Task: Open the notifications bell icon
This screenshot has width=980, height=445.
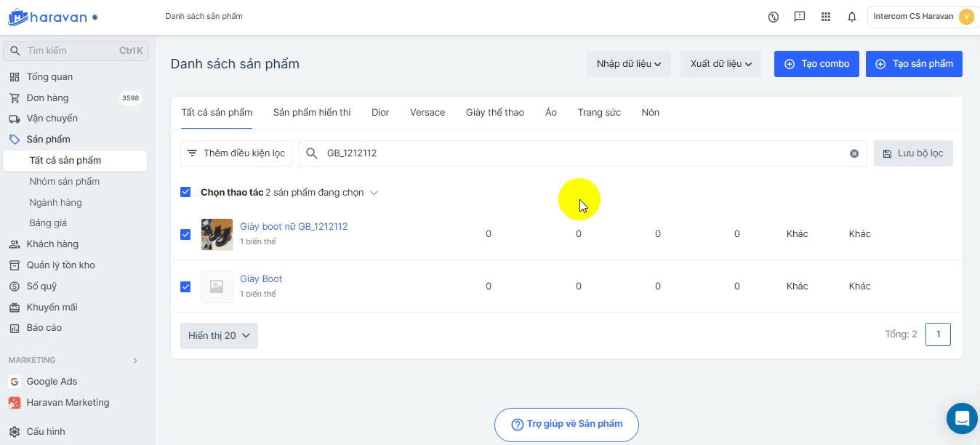Action: pos(852,17)
